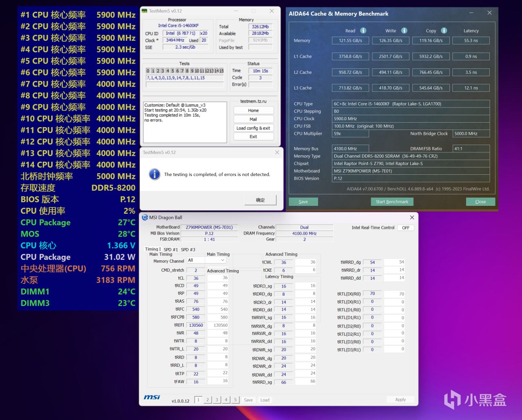Click the 确定 button in the dialog

[x=260, y=200]
